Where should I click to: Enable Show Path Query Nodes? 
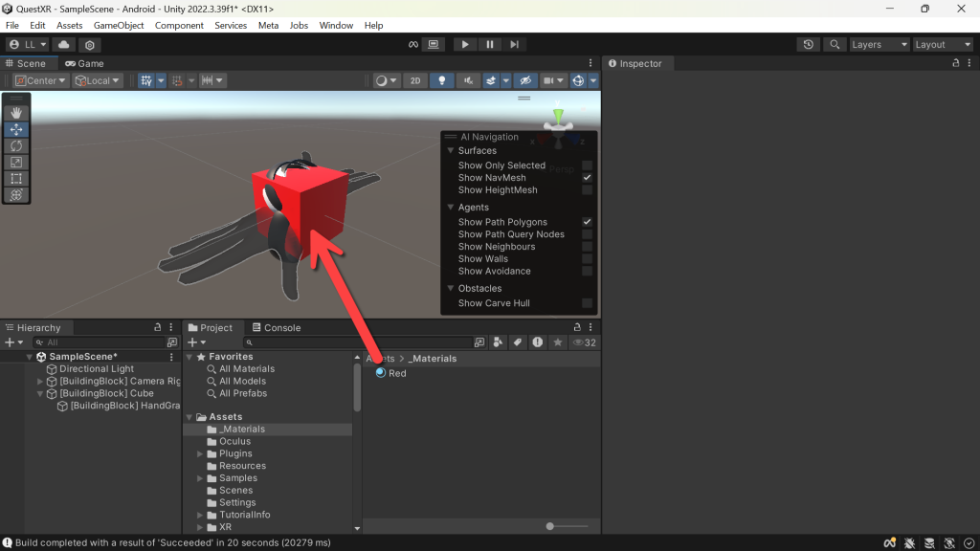pos(587,234)
